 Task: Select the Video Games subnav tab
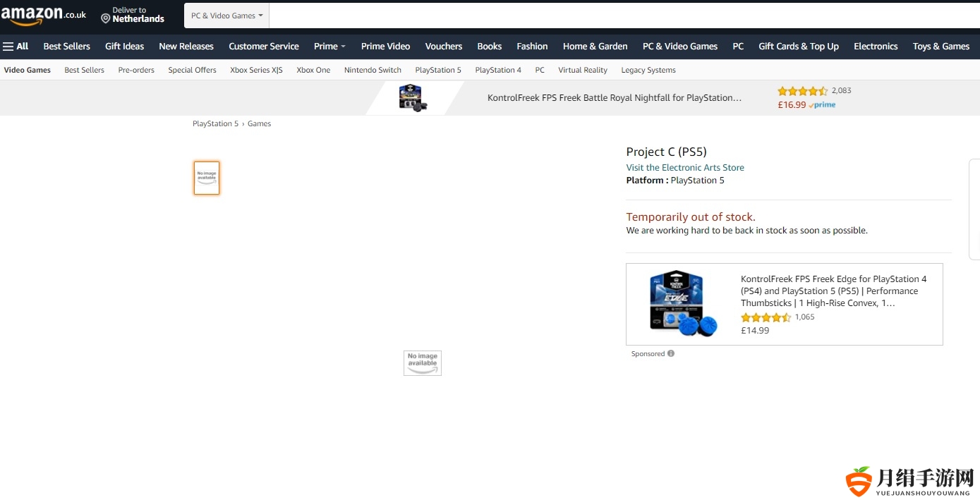(x=28, y=70)
